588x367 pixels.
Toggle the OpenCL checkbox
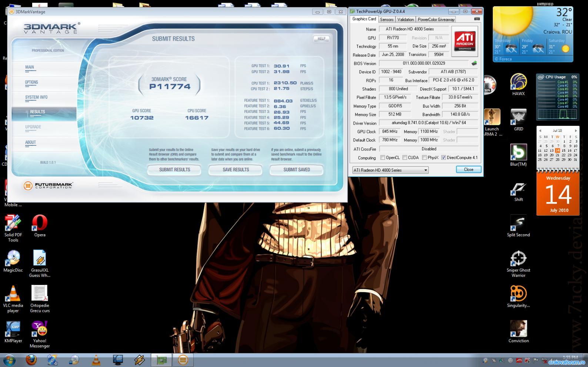[x=382, y=158]
